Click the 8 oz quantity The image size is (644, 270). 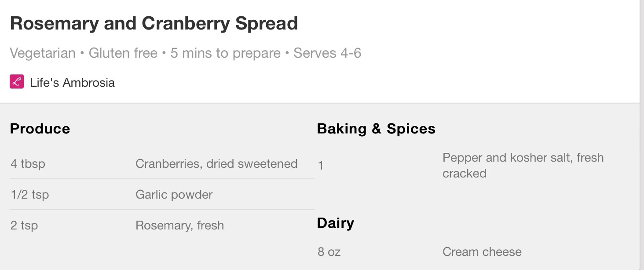coord(329,252)
